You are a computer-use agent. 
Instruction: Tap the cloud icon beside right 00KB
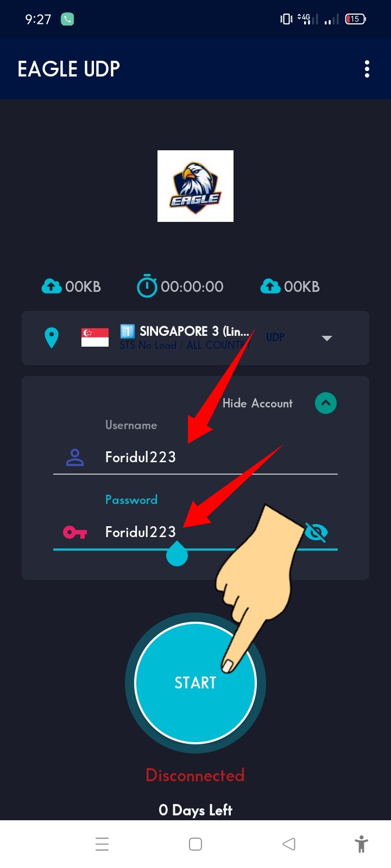click(270, 286)
